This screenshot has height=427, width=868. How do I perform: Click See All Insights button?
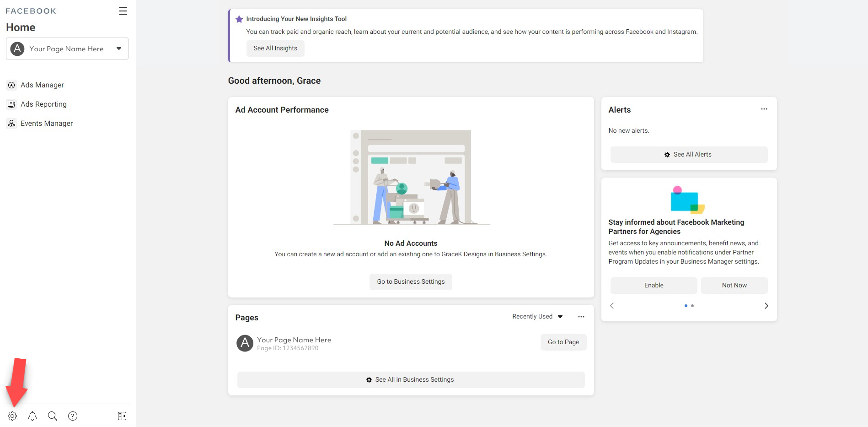tap(275, 49)
